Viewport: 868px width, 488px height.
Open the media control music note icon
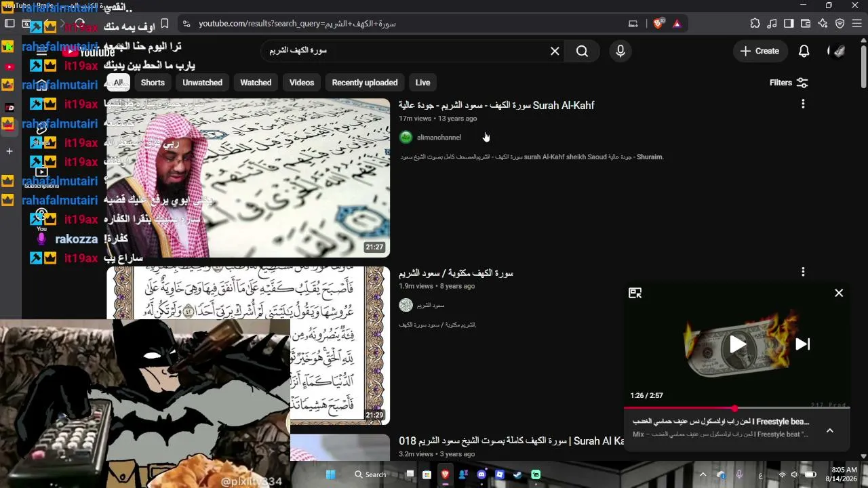click(x=772, y=24)
